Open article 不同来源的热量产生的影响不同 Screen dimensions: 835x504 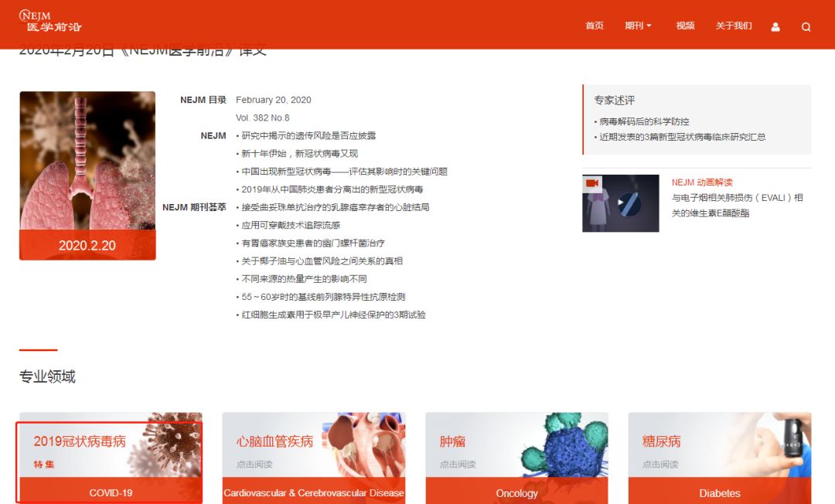point(304,279)
